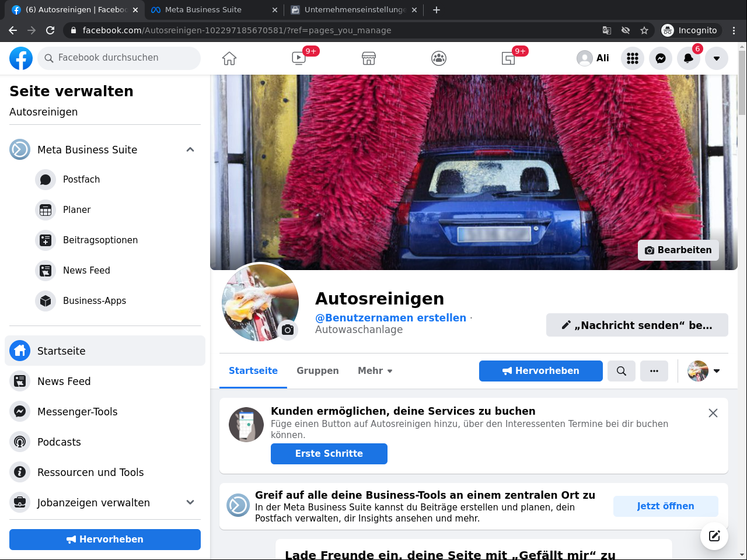This screenshot has height=560, width=747.
Task: Edit the 'Nachricht senden' button
Action: click(x=637, y=325)
